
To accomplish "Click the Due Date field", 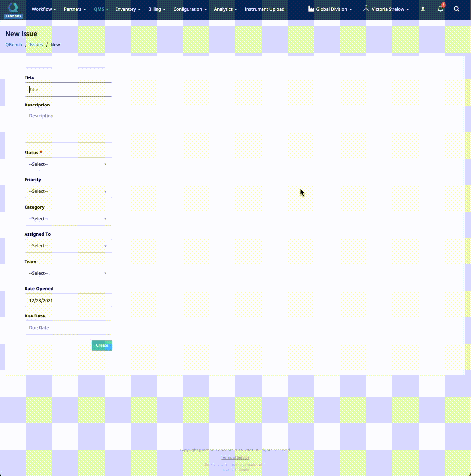I will [x=68, y=327].
